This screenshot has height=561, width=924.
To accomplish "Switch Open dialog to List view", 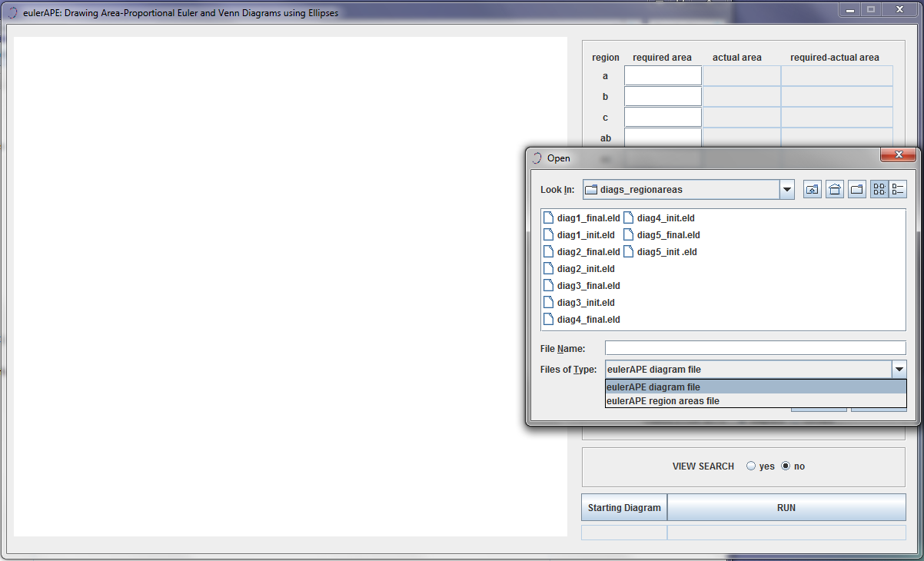I will [x=879, y=190].
